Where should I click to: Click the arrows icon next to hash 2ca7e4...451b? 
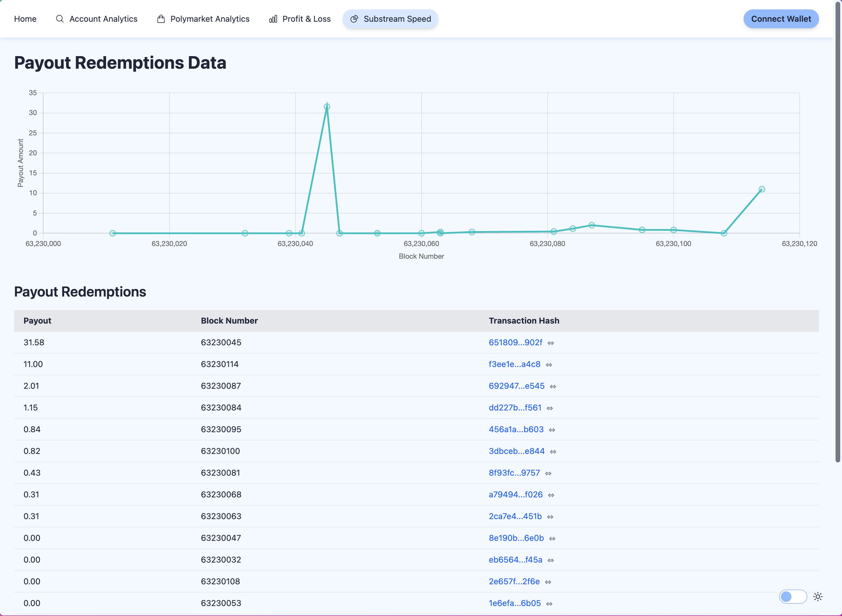[550, 517]
